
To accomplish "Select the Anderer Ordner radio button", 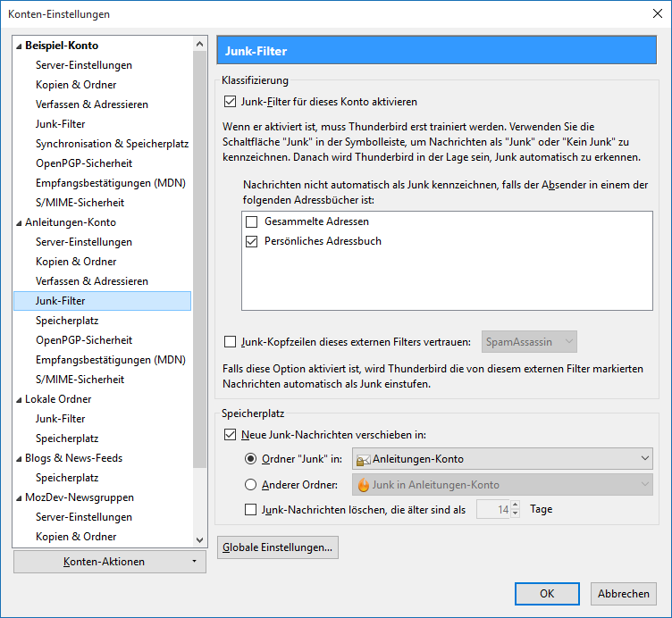I will [250, 485].
